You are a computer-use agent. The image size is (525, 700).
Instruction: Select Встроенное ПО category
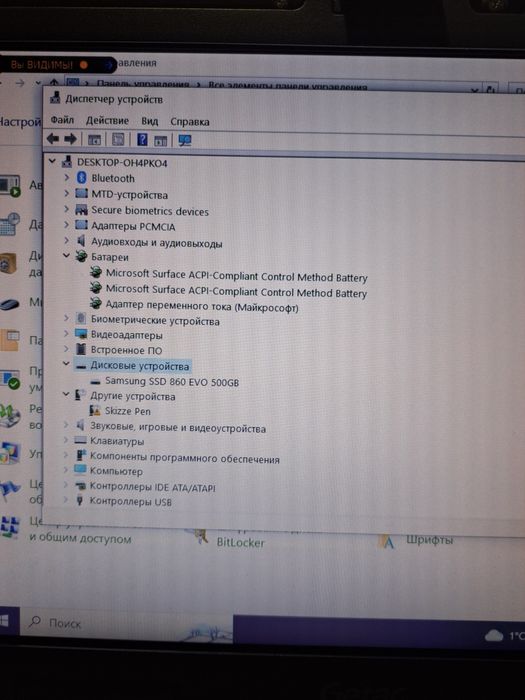coord(126,350)
